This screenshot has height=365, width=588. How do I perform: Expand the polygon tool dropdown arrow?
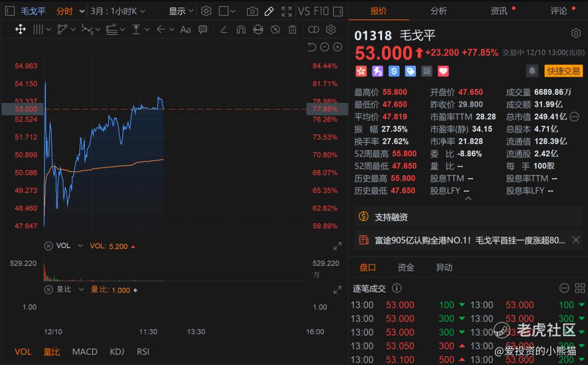[73, 29]
